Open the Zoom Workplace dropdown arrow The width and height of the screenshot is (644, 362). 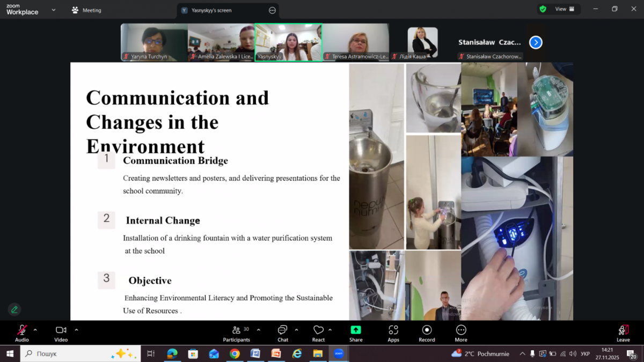click(53, 10)
